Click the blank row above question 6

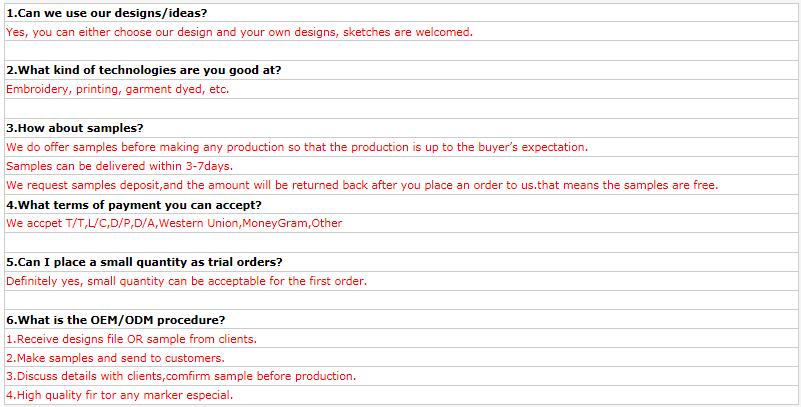[401, 300]
